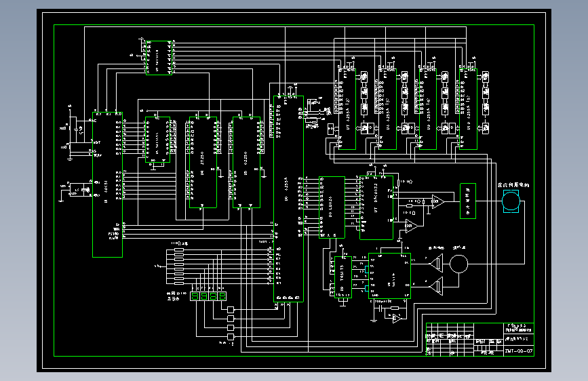Screen dimensions: 588x381
Task: Select the large square chip beside T4S1T5
Action: click(389, 276)
